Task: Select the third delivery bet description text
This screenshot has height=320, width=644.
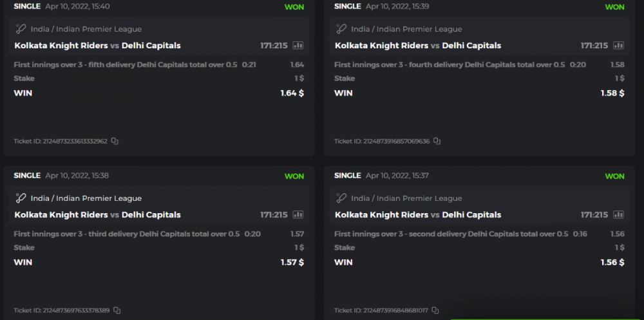Action: [x=127, y=234]
